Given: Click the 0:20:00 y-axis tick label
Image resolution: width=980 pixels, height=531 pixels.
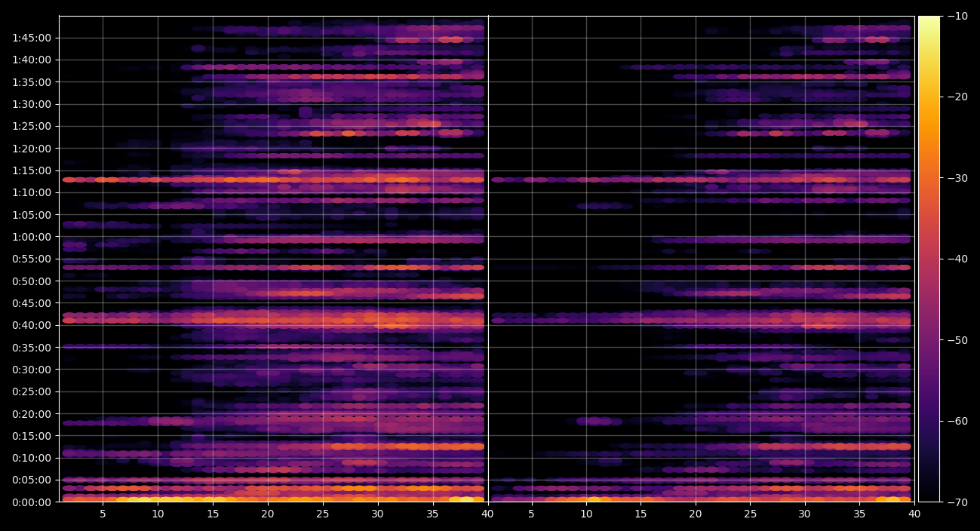Looking at the screenshot, I should (x=32, y=413).
